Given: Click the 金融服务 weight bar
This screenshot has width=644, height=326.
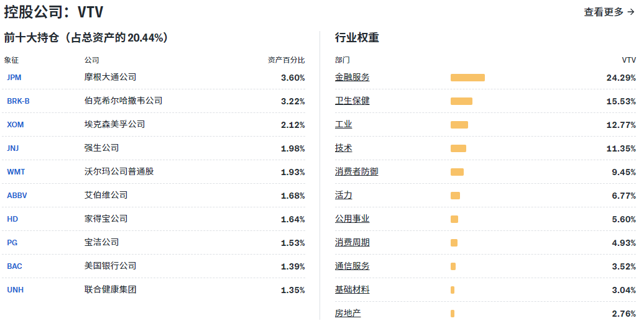Looking at the screenshot, I should pos(467,78).
